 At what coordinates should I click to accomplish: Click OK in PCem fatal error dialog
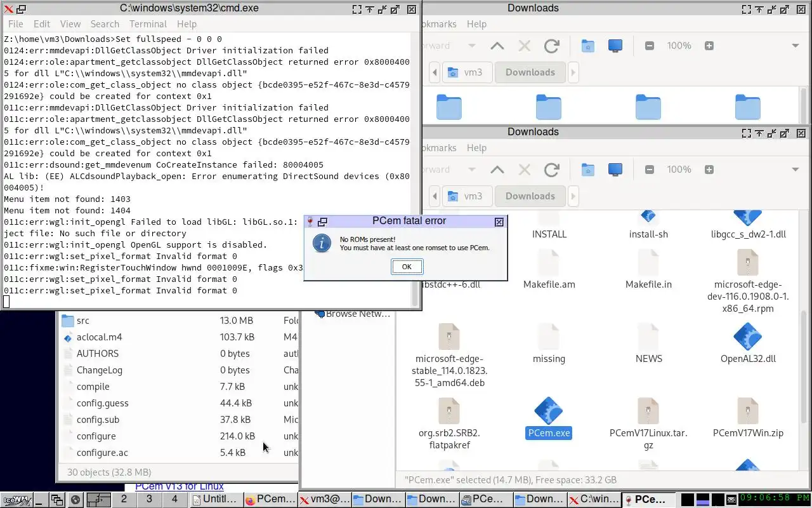[x=407, y=267]
